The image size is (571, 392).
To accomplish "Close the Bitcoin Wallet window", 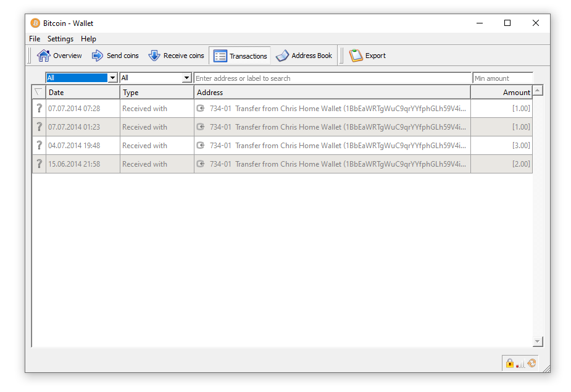I will pos(536,23).
